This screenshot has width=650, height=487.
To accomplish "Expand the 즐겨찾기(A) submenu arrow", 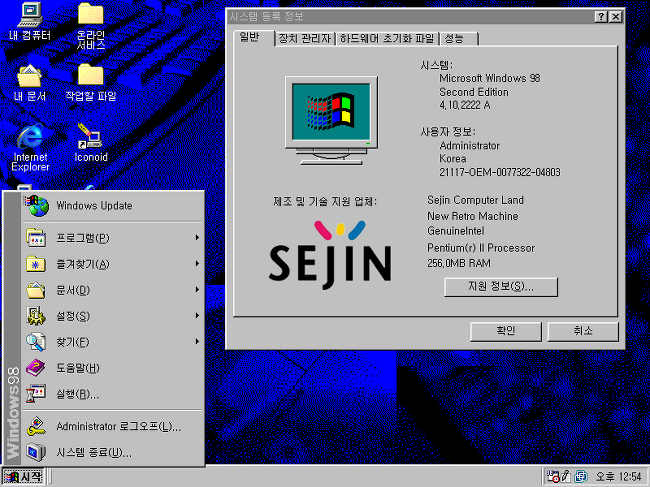I will [197, 264].
